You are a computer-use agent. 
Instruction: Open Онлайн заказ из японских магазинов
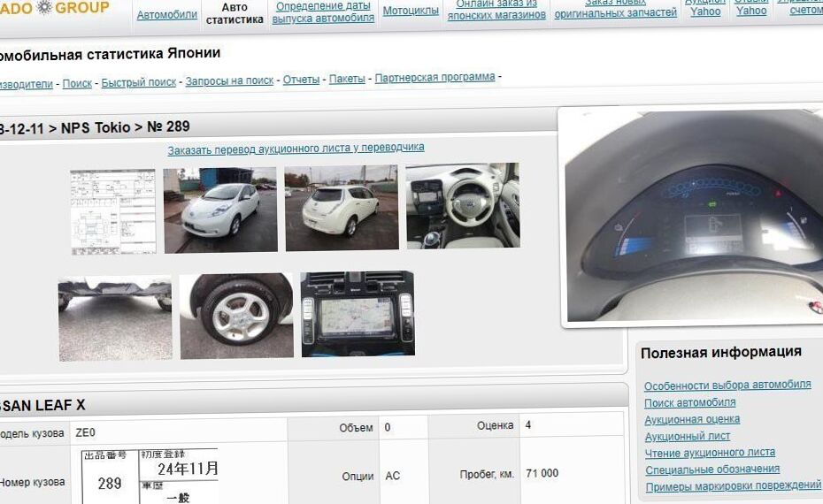pyautogui.click(x=496, y=10)
